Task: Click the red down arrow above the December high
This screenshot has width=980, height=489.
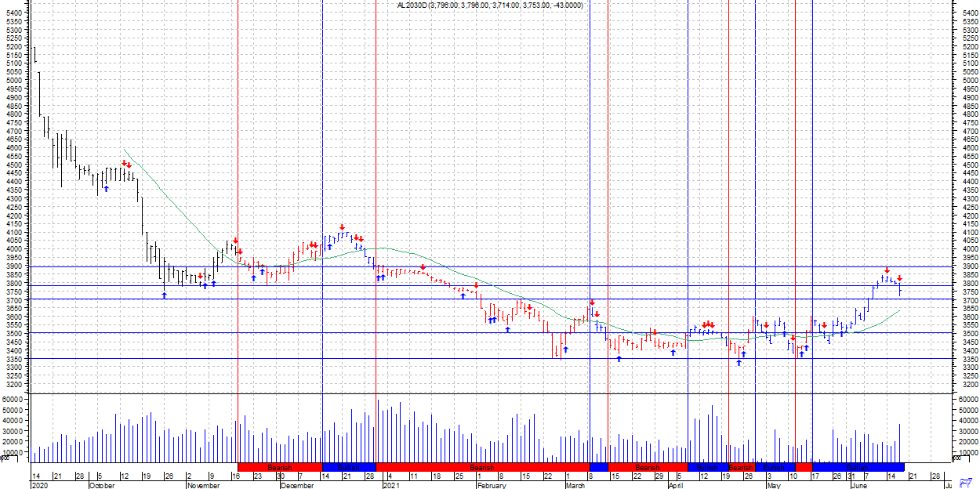Action: coord(343,227)
